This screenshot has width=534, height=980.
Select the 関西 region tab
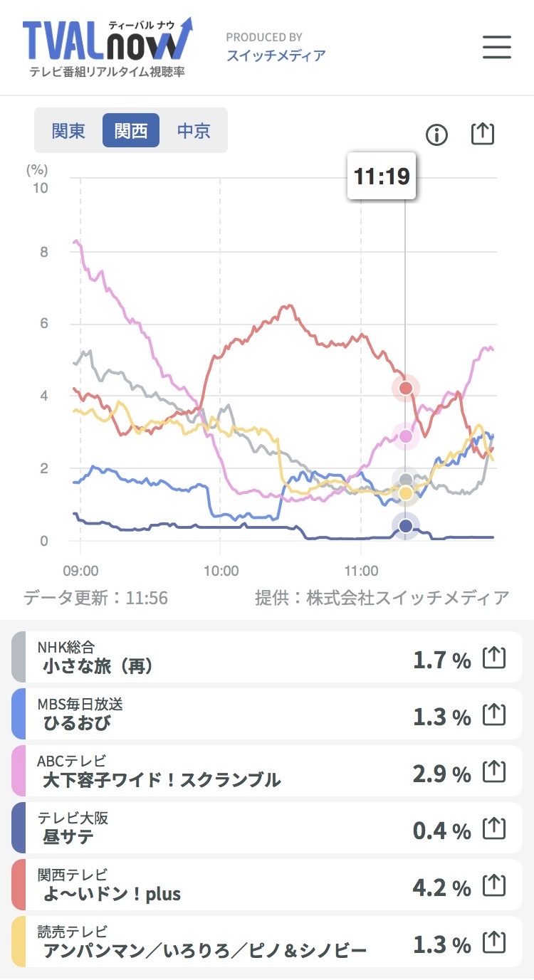[131, 131]
